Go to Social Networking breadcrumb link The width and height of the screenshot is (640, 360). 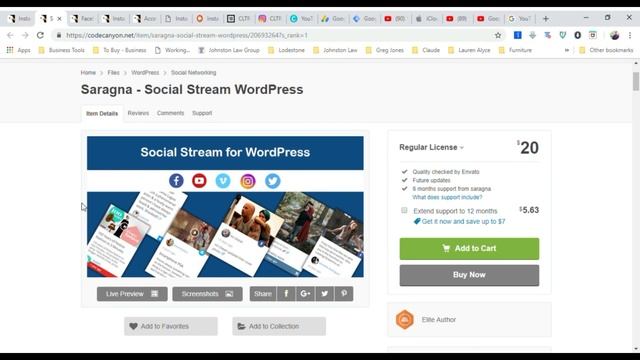click(193, 73)
